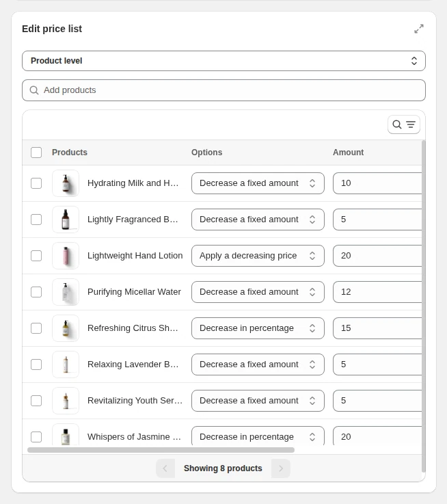Click the Purifying Micellar Water product name

point(134,292)
